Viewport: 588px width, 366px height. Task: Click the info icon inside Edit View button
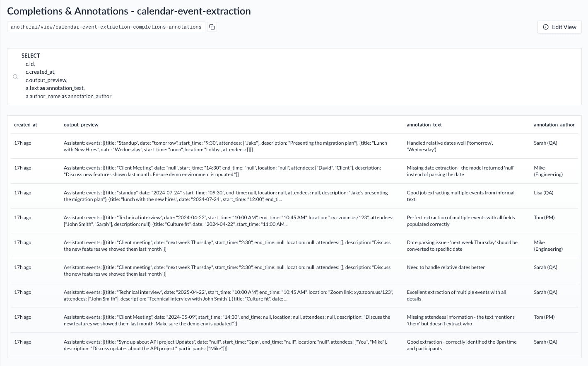pos(545,27)
